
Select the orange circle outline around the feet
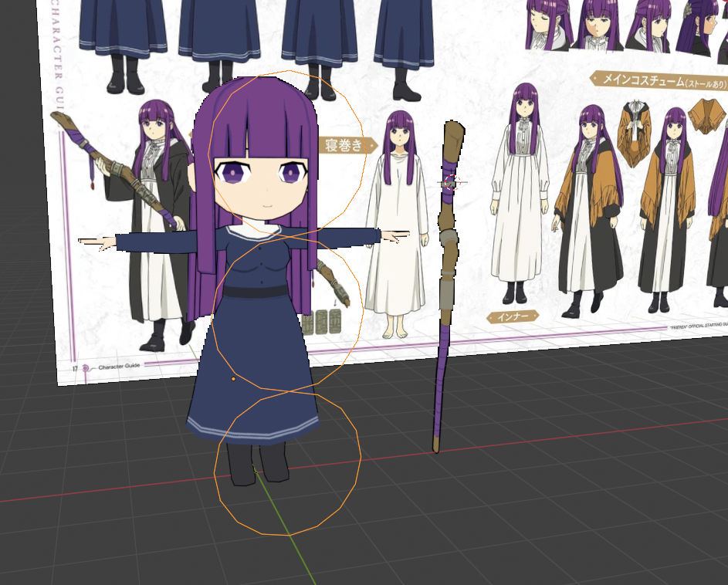(x=287, y=463)
